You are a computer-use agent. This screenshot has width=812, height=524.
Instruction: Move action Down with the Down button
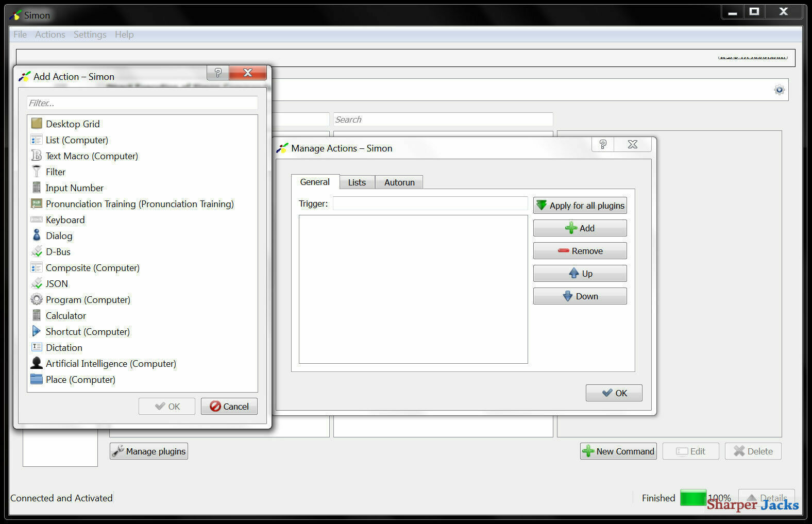[x=580, y=296]
